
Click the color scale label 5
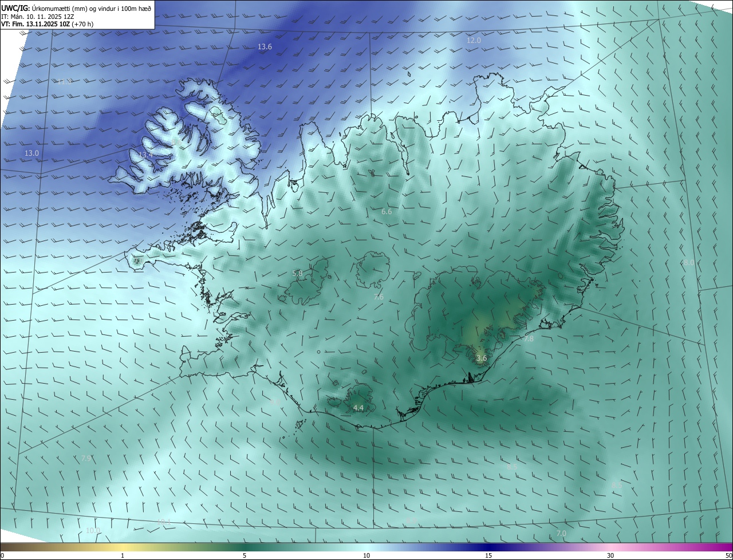point(245,555)
